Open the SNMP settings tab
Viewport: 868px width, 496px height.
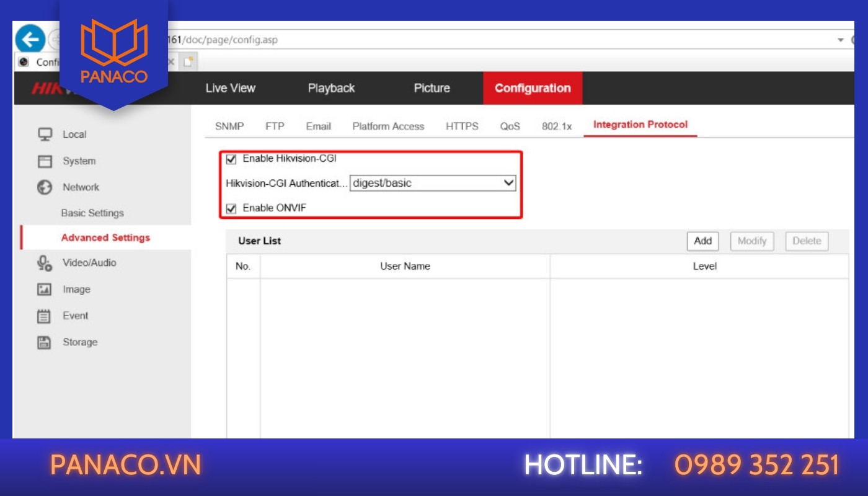[229, 126]
